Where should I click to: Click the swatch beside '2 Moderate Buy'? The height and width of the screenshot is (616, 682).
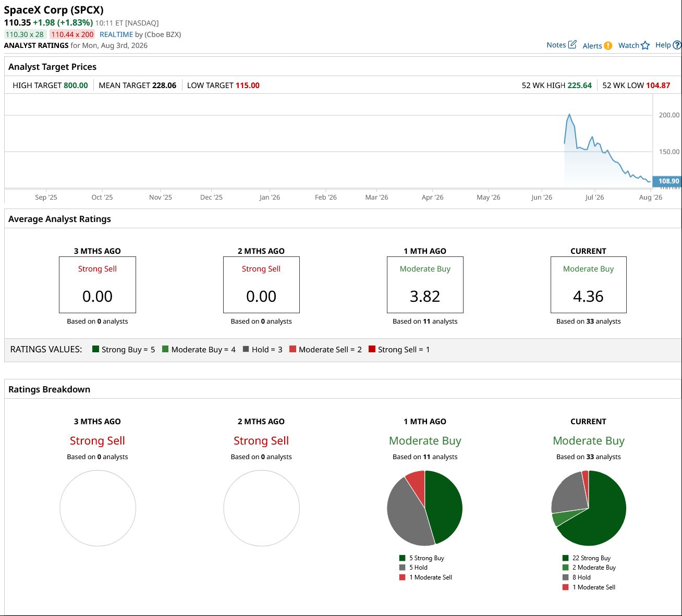coord(566,568)
